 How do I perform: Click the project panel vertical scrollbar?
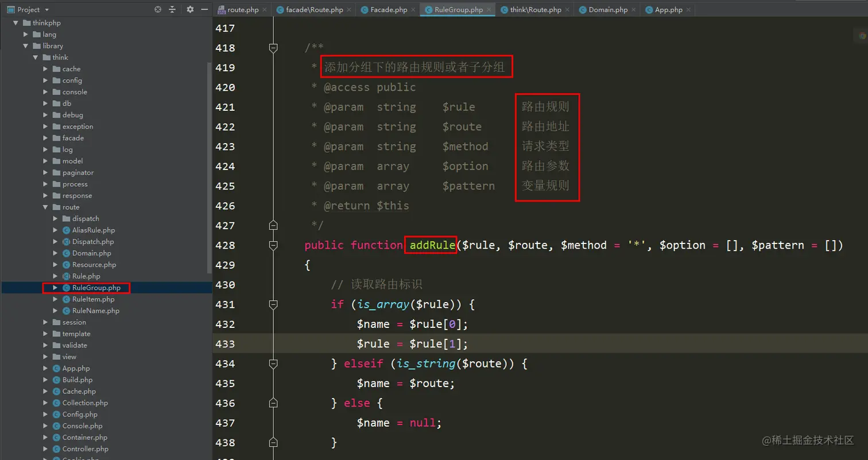[209, 167]
